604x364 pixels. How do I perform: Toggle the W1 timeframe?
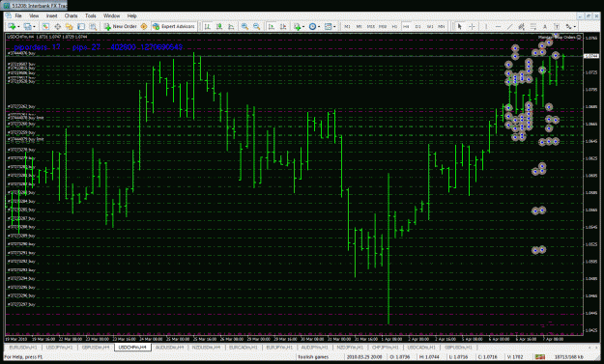coord(430,26)
